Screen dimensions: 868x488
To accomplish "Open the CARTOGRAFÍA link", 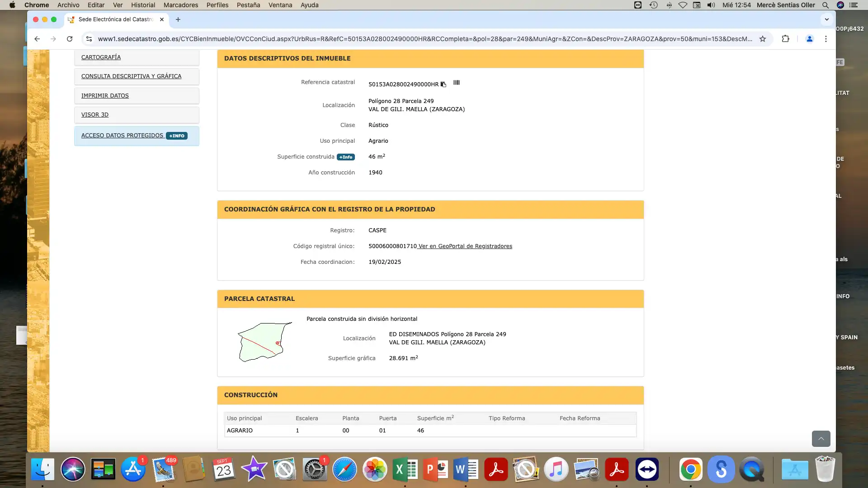I will coord(101,57).
